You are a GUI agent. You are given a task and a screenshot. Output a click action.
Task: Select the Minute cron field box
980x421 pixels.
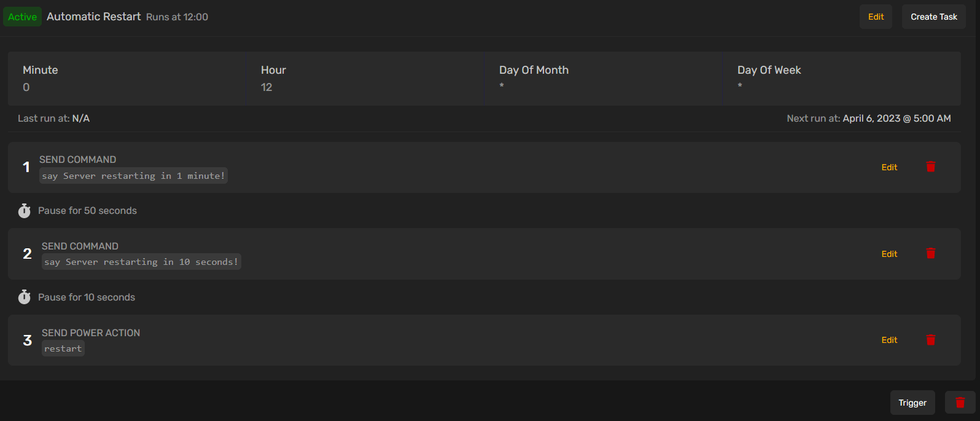126,79
